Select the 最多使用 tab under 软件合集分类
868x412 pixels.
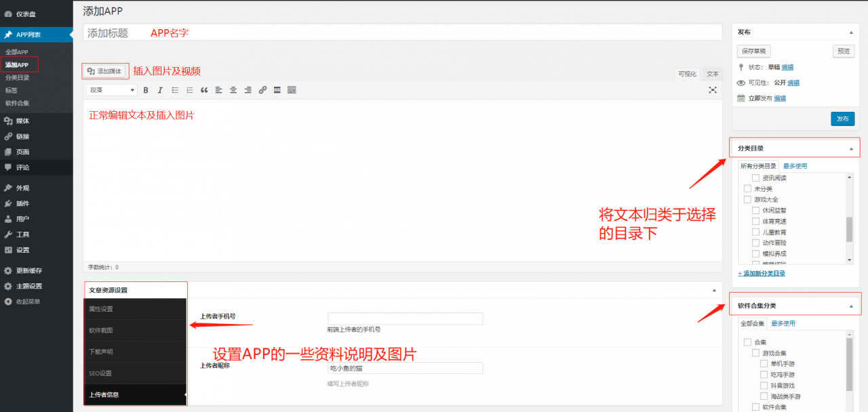coord(783,323)
